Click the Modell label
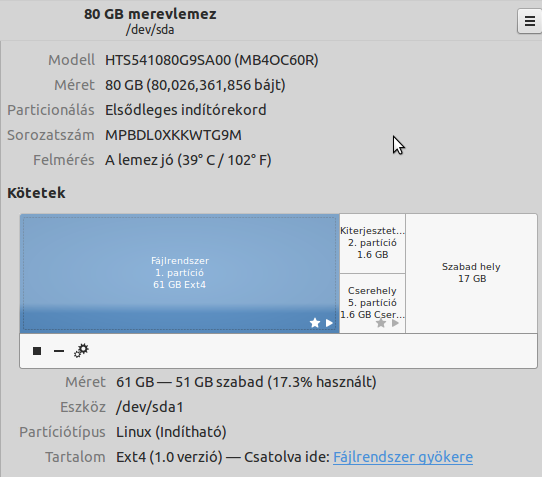This screenshot has width=542, height=477. coord(72,60)
